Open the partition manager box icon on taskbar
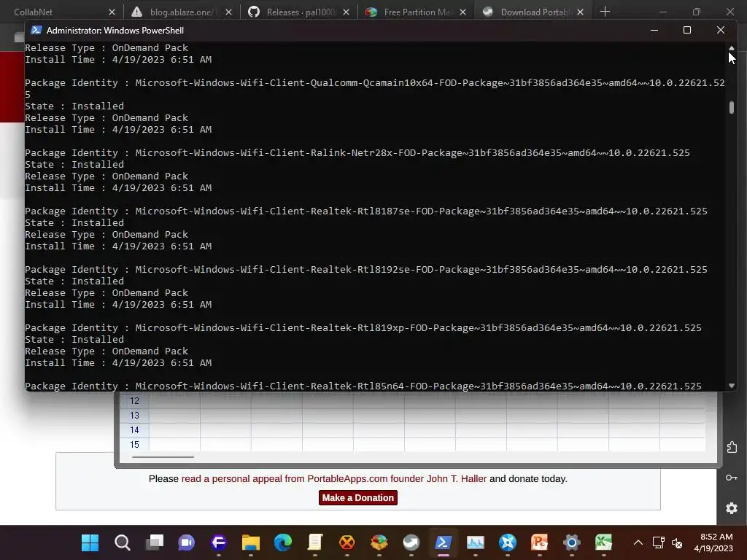 click(379, 542)
